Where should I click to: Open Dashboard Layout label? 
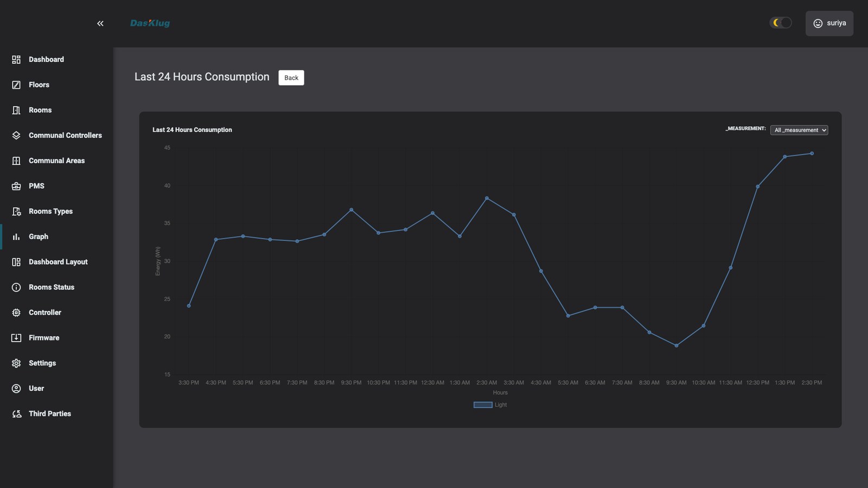pyautogui.click(x=58, y=262)
